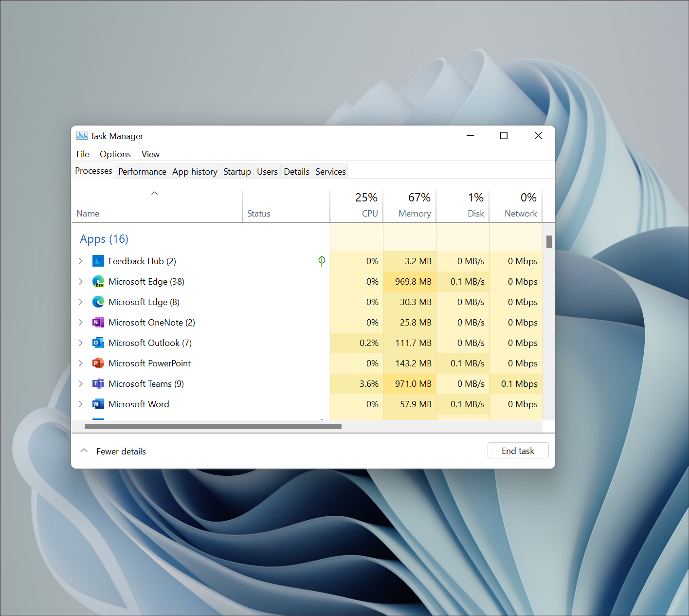Click the Task Manager title bar icon

click(82, 136)
